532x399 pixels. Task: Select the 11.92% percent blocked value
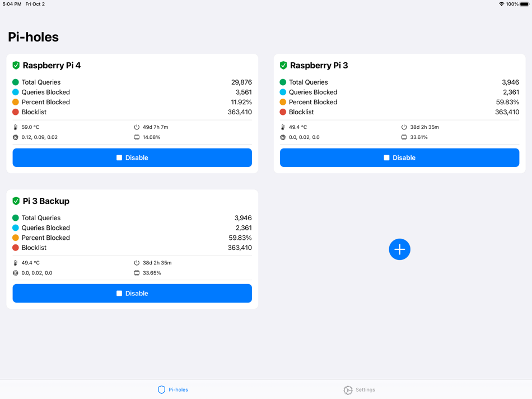pos(241,102)
